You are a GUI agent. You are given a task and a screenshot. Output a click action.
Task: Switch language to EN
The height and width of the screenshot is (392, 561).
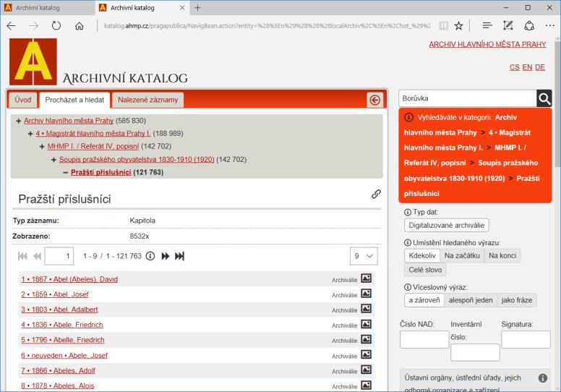(527, 67)
